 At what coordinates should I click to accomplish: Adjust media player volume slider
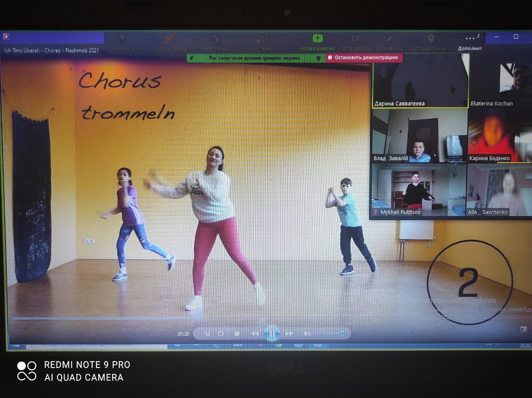click(331, 333)
